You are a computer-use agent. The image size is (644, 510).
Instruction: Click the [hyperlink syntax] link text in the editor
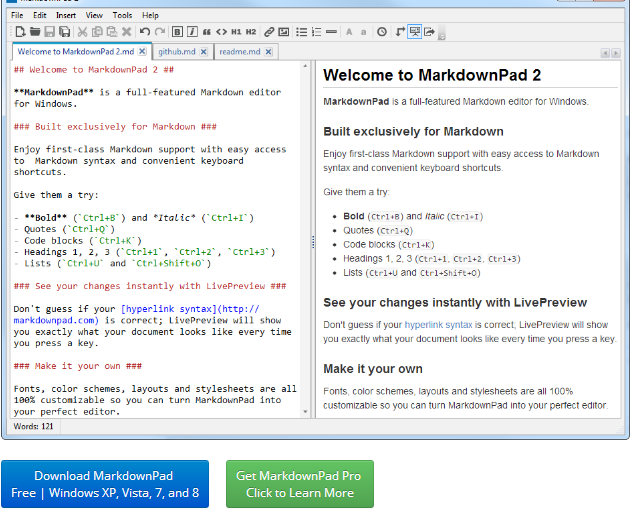pyautogui.click(x=168, y=309)
